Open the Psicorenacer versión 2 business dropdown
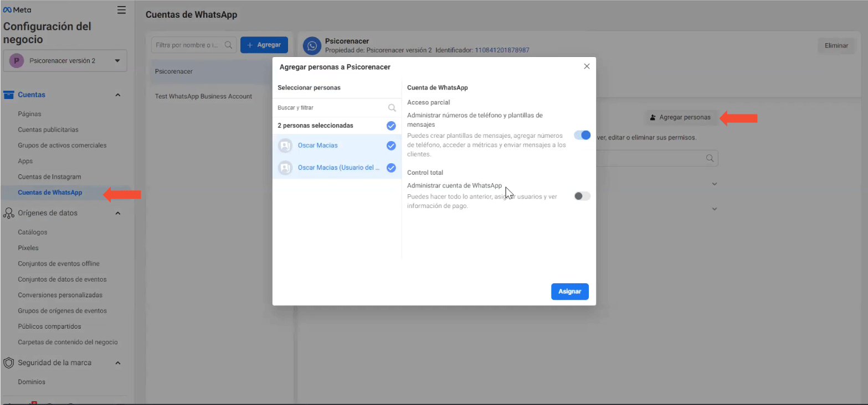This screenshot has height=405, width=868. tap(65, 61)
